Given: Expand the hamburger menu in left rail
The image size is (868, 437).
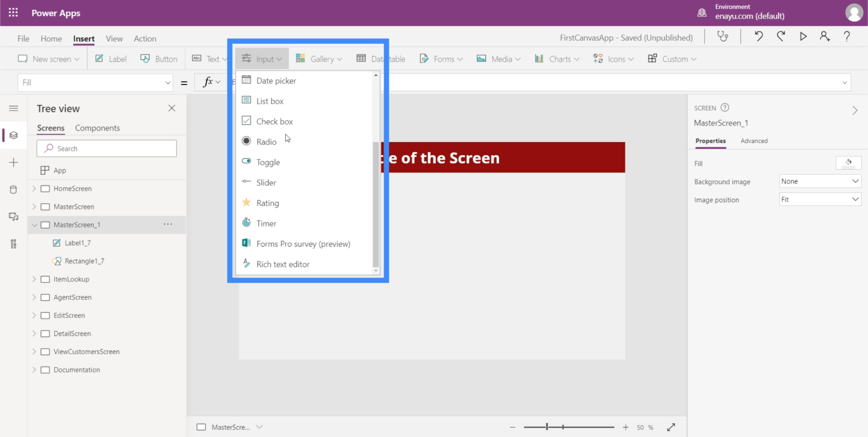Looking at the screenshot, I should click(13, 108).
